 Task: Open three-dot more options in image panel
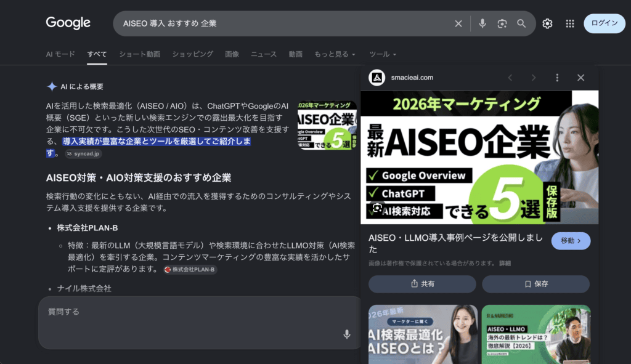click(x=557, y=78)
